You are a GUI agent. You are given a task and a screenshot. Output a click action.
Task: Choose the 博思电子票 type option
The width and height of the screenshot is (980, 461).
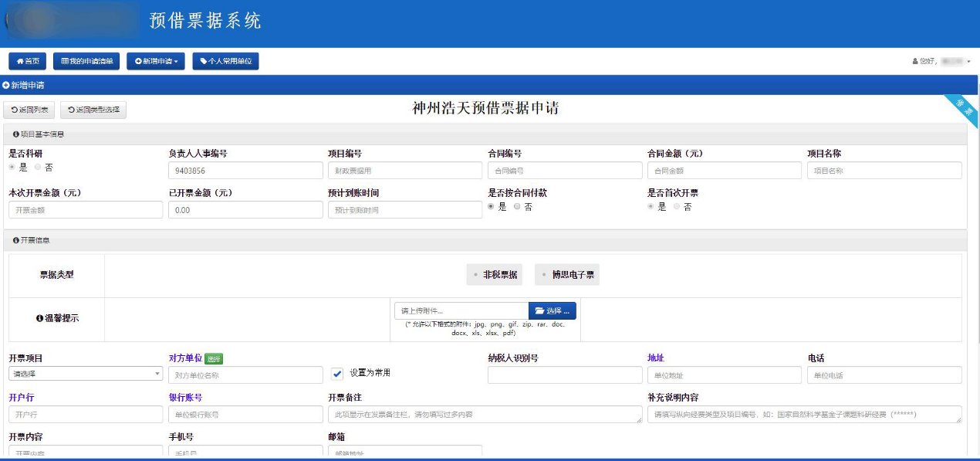tap(567, 274)
